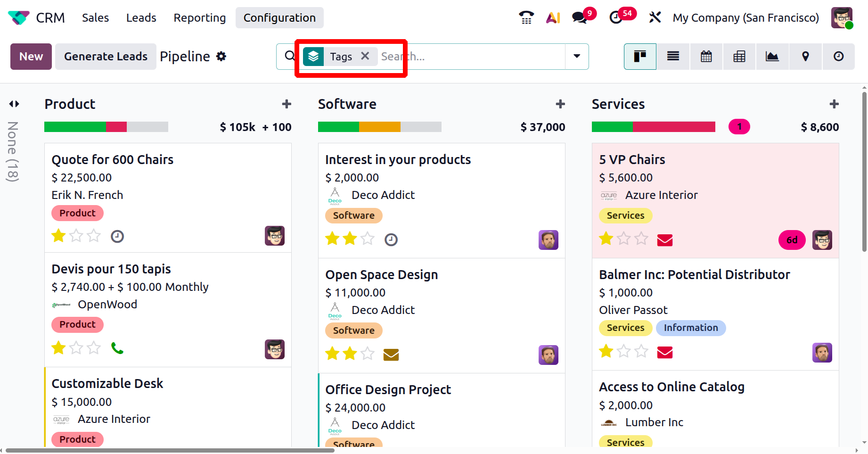Open the AI assistant icon

553,17
